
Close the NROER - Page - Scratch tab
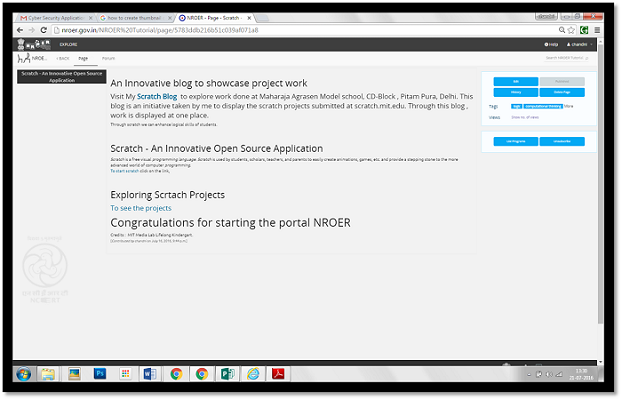pos(249,18)
